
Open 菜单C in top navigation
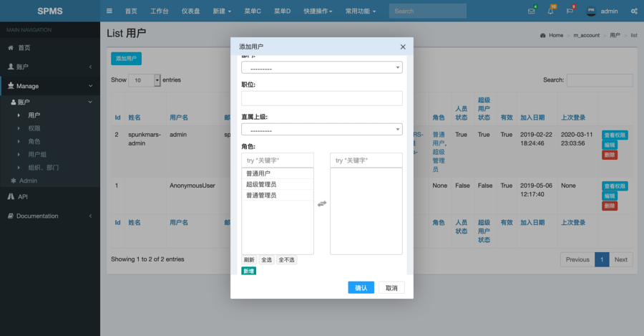tap(253, 11)
